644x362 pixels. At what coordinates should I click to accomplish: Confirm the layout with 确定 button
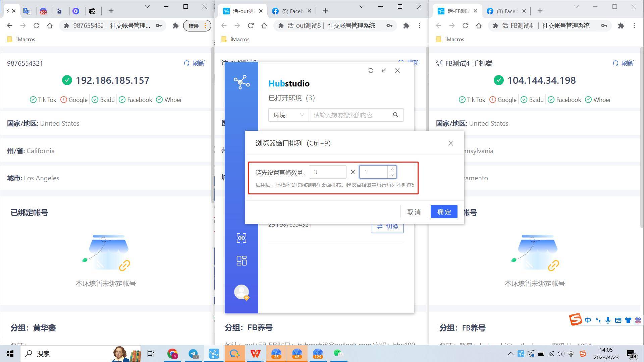444,212
